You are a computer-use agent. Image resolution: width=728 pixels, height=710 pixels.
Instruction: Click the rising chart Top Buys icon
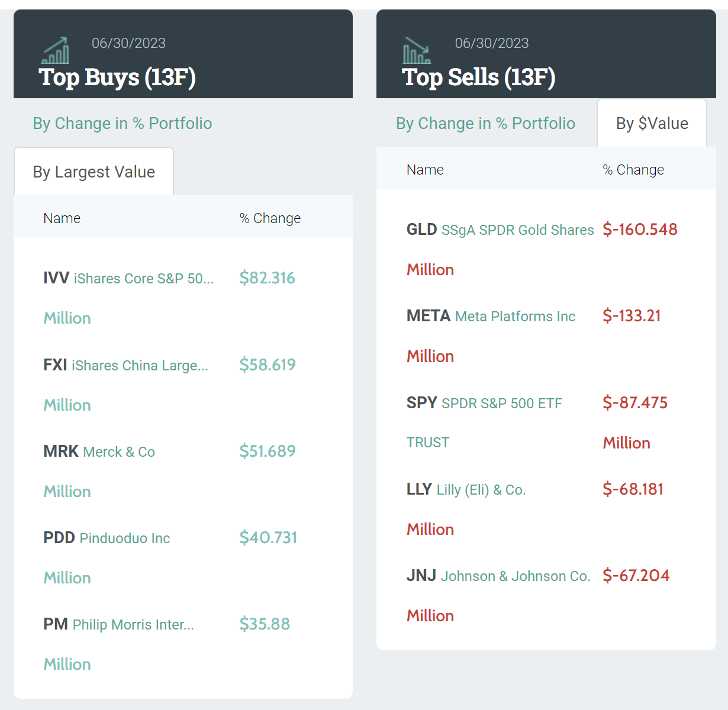click(x=56, y=50)
